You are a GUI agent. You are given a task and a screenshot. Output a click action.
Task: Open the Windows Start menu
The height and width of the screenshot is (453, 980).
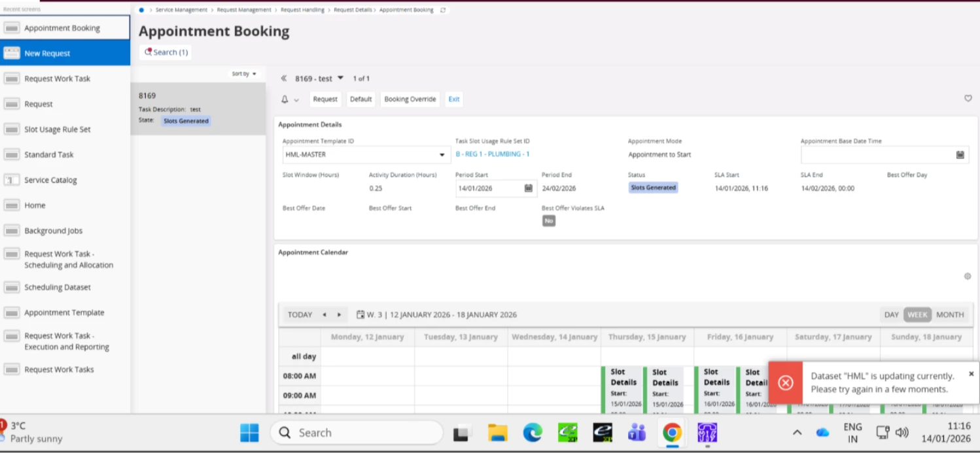click(249, 433)
